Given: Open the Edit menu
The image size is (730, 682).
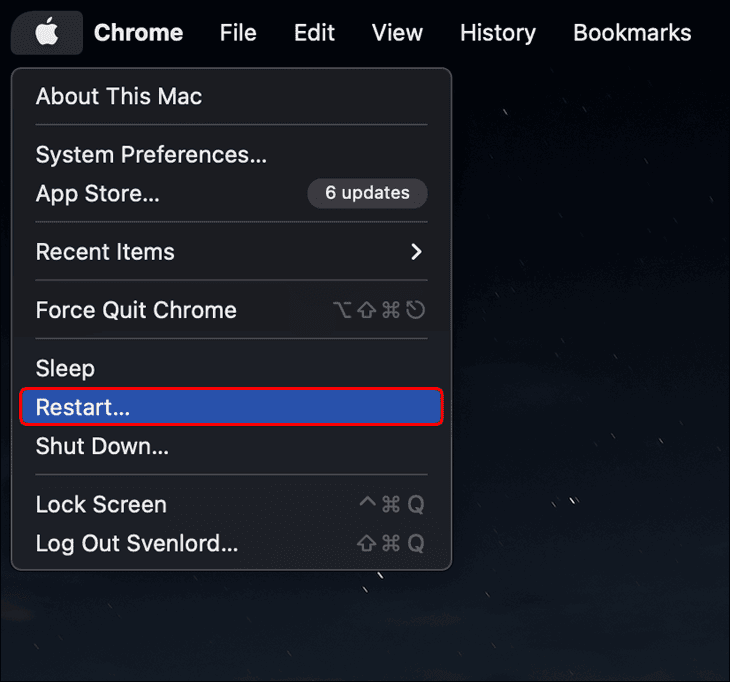Looking at the screenshot, I should point(314,33).
